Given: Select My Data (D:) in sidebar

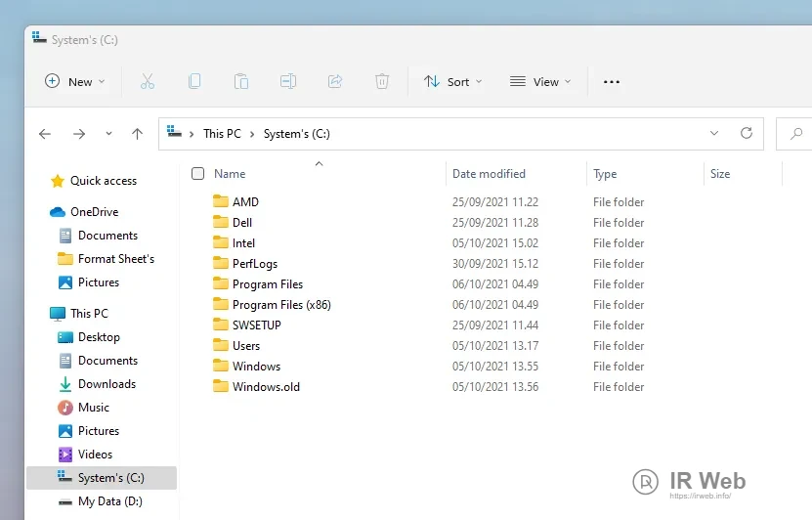Looking at the screenshot, I should [x=110, y=501].
